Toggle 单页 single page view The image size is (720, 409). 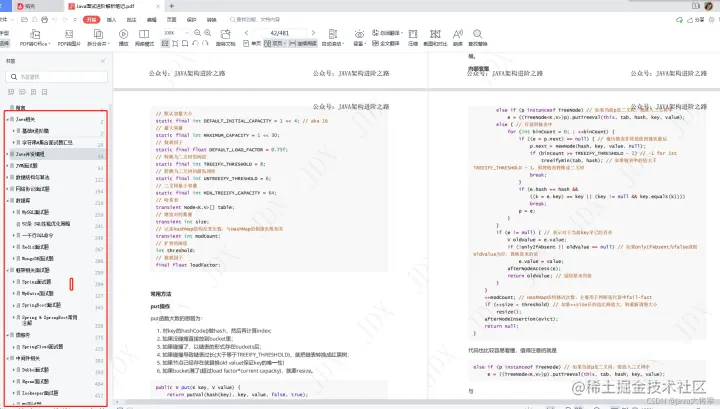pyautogui.click(x=252, y=43)
